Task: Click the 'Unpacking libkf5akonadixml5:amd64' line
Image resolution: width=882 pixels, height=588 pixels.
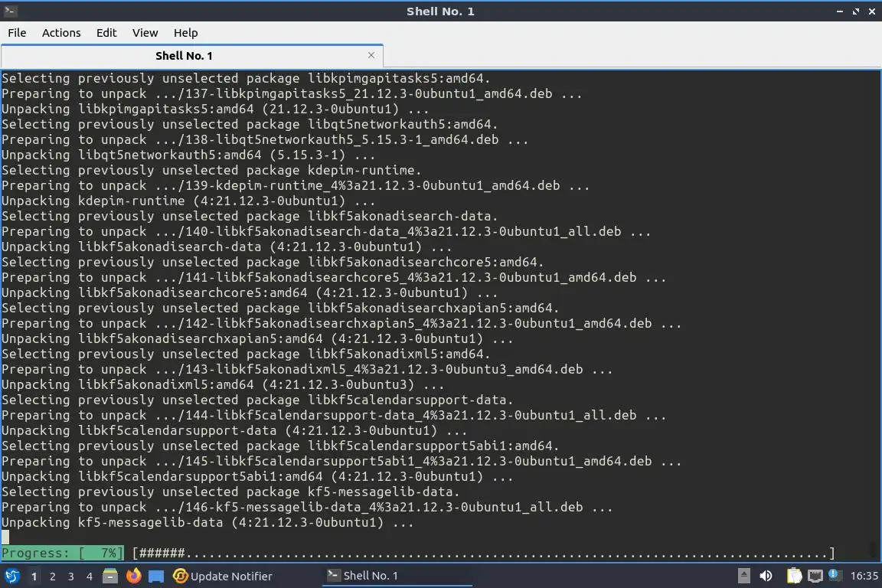Action: [x=223, y=384]
